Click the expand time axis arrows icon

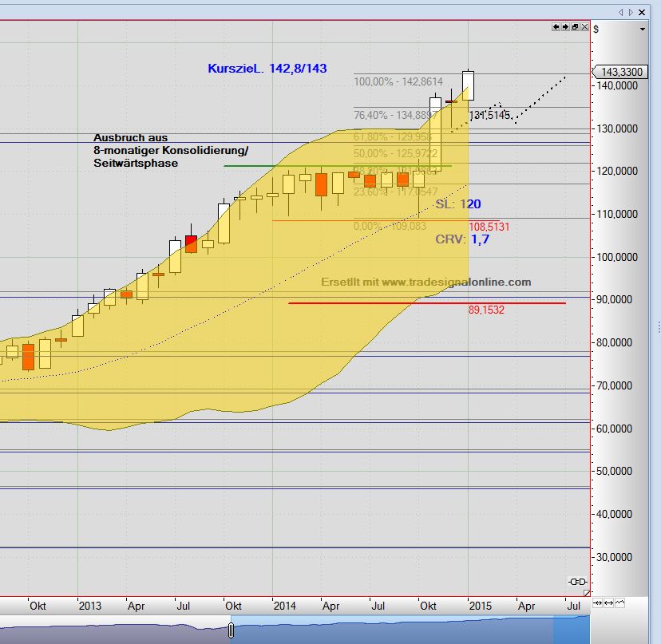(609, 603)
